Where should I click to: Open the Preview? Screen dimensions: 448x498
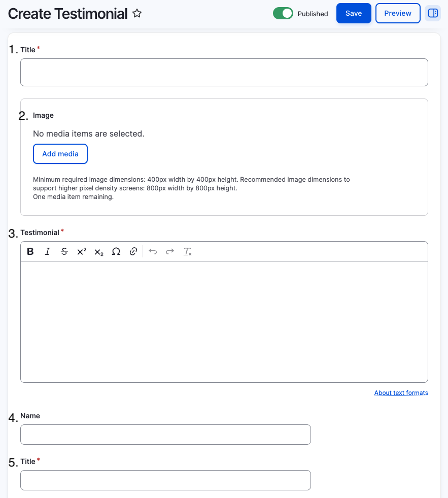click(x=398, y=13)
